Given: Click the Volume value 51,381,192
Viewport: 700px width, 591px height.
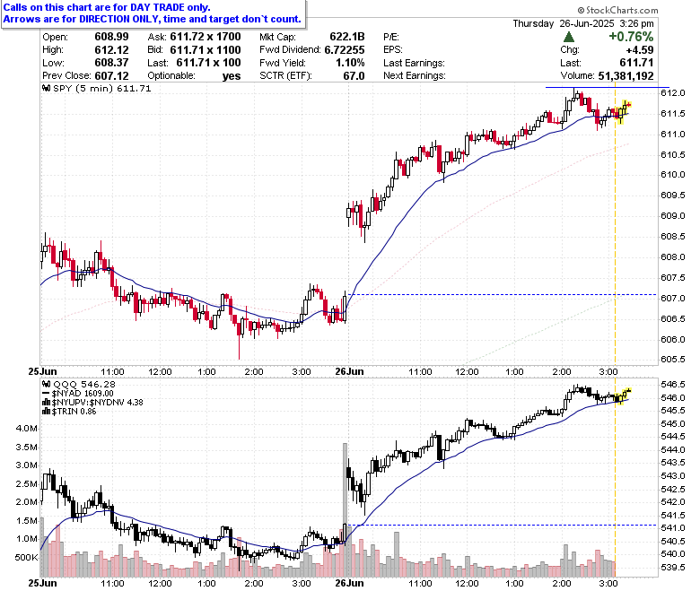Looking at the screenshot, I should [626, 76].
